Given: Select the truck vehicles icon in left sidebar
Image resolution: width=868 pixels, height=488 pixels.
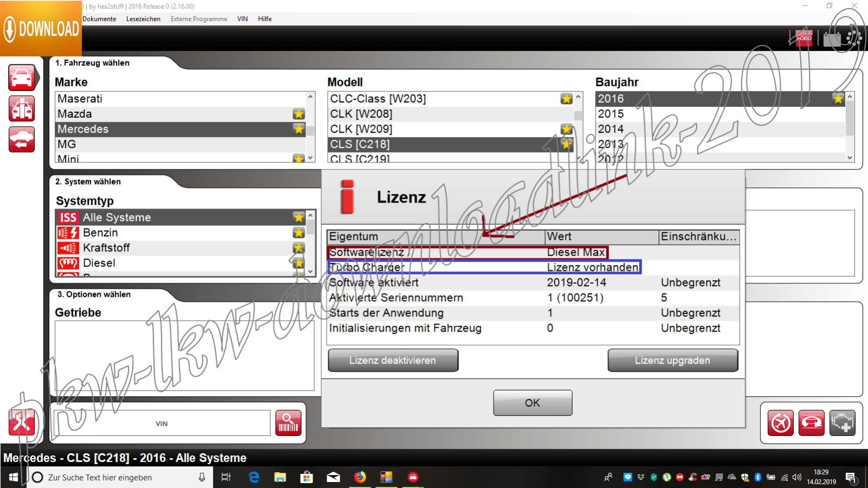Looking at the screenshot, I should click(x=22, y=109).
